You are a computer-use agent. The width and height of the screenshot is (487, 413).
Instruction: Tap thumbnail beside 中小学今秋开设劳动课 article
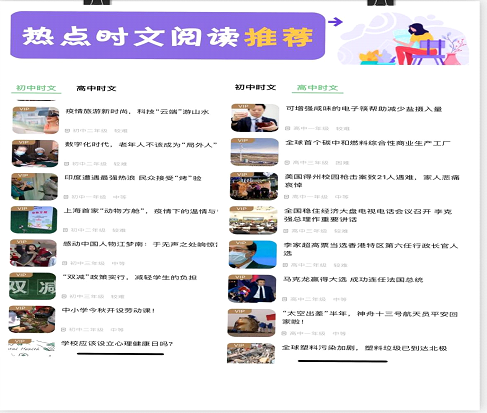(x=32, y=319)
